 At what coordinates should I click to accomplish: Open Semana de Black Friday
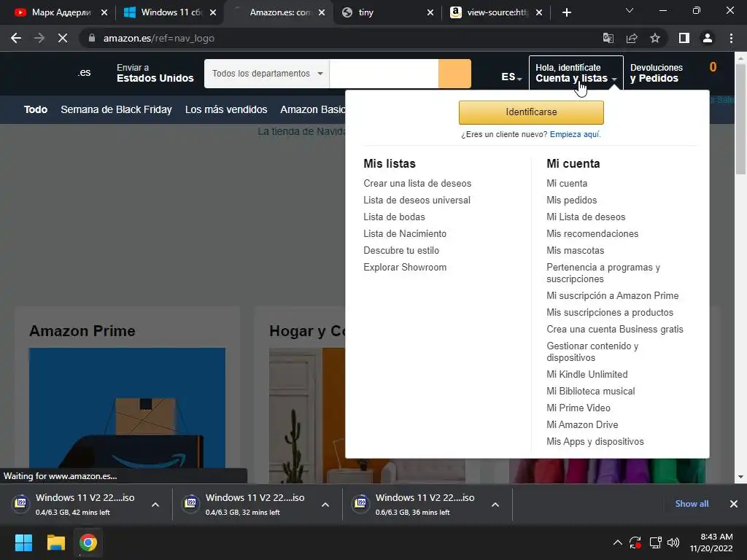116,109
